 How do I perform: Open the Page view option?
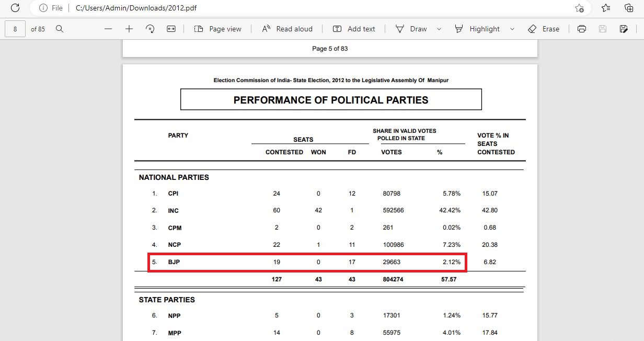point(217,29)
